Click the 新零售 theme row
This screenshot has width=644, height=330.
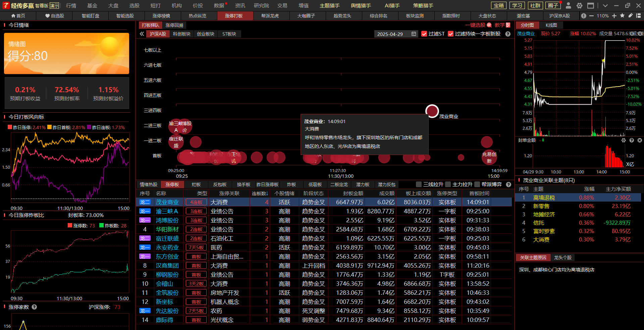point(578,206)
